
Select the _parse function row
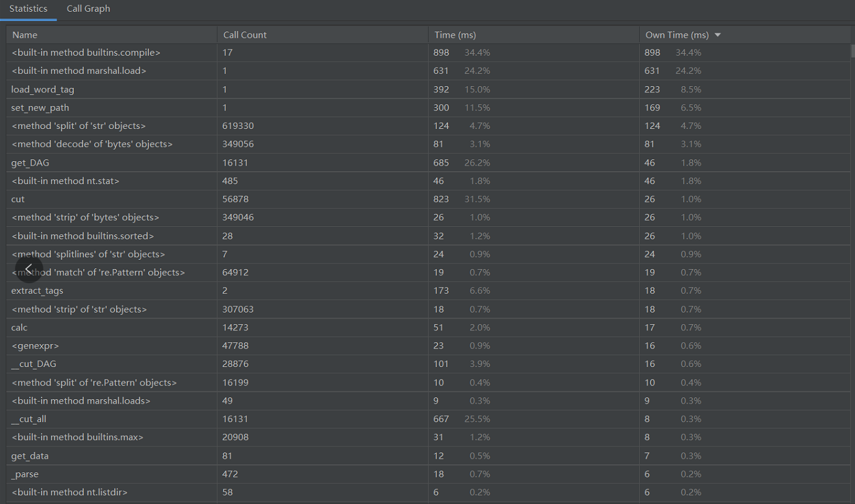click(25, 474)
